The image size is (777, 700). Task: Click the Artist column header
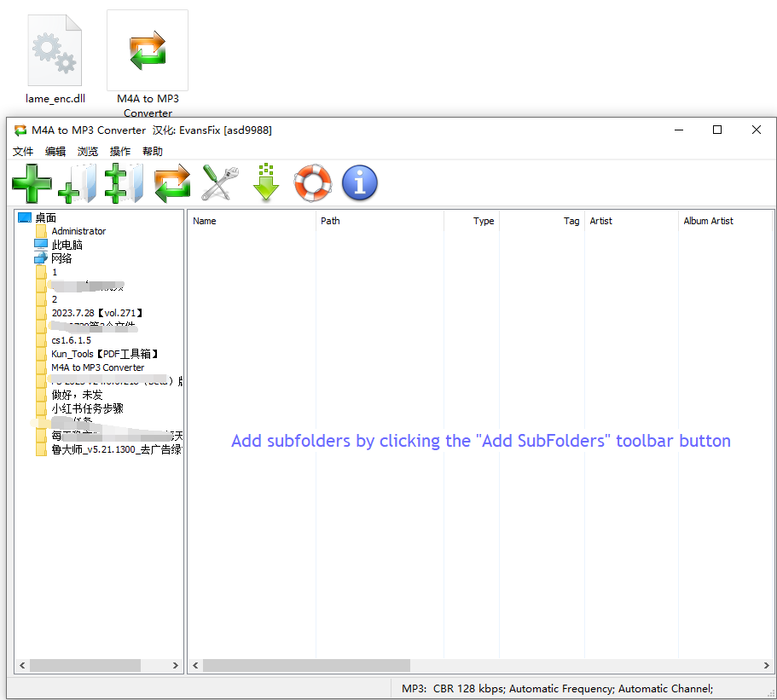pos(632,221)
